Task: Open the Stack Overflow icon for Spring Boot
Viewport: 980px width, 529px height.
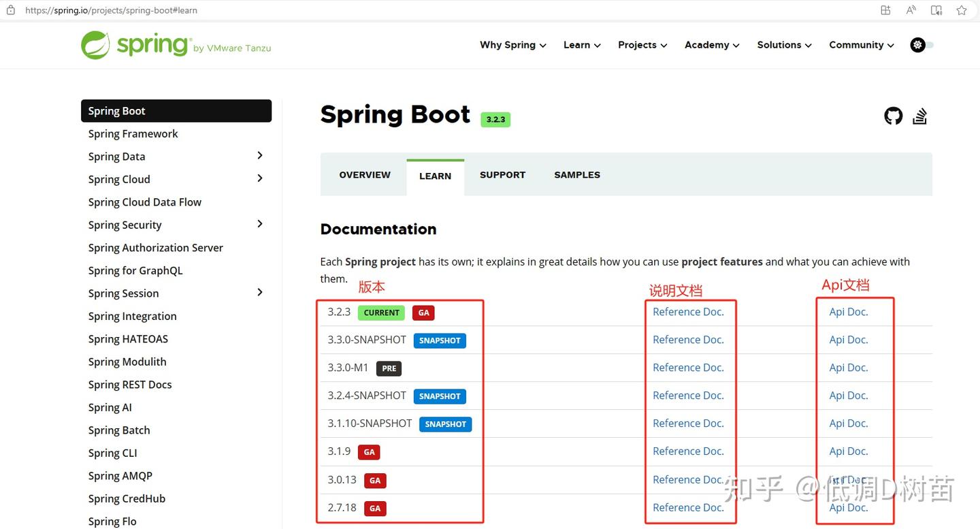Action: coord(919,116)
